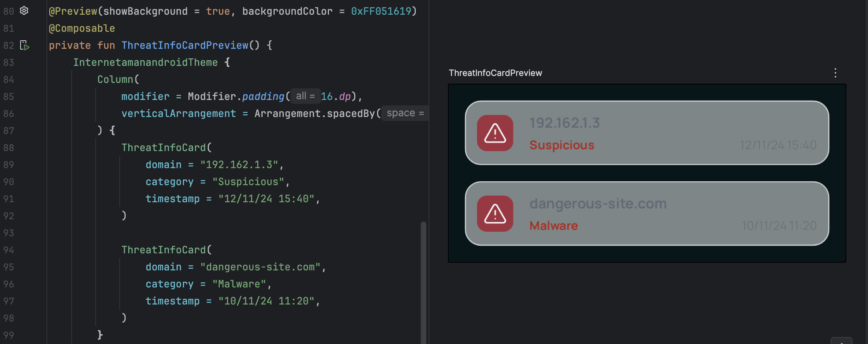868x344 pixels.
Task: Click the padding function on line 85
Action: (x=263, y=96)
